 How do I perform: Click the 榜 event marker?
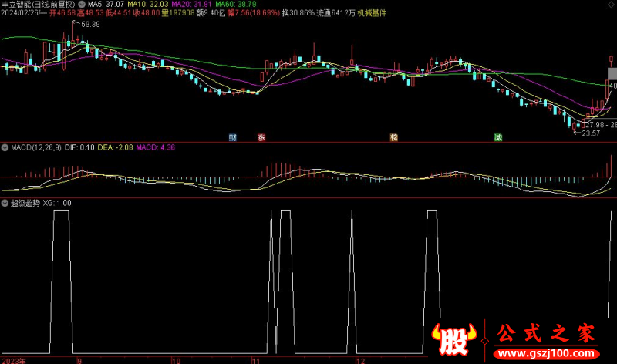pos(394,138)
